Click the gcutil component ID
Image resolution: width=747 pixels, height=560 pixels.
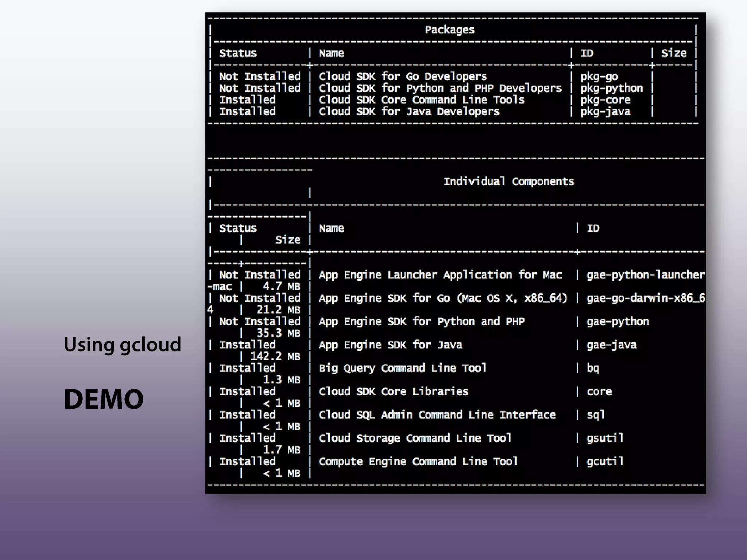pos(605,462)
